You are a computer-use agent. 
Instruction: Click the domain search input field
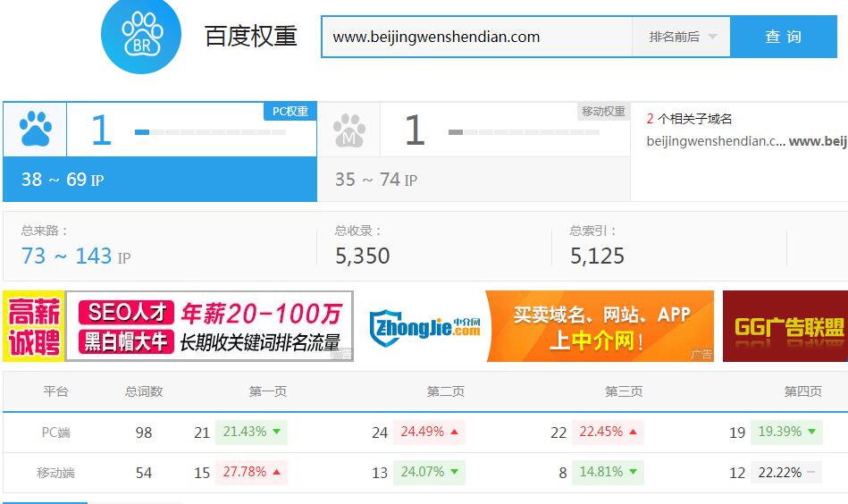tap(476, 37)
